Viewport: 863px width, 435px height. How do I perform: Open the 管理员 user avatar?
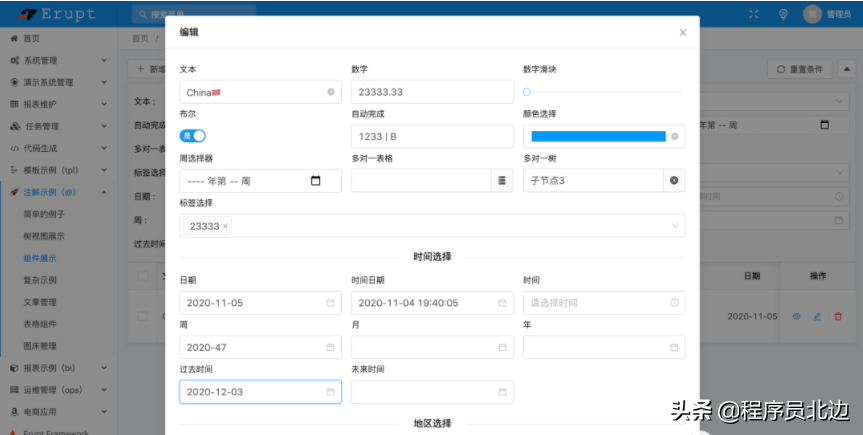[x=812, y=14]
